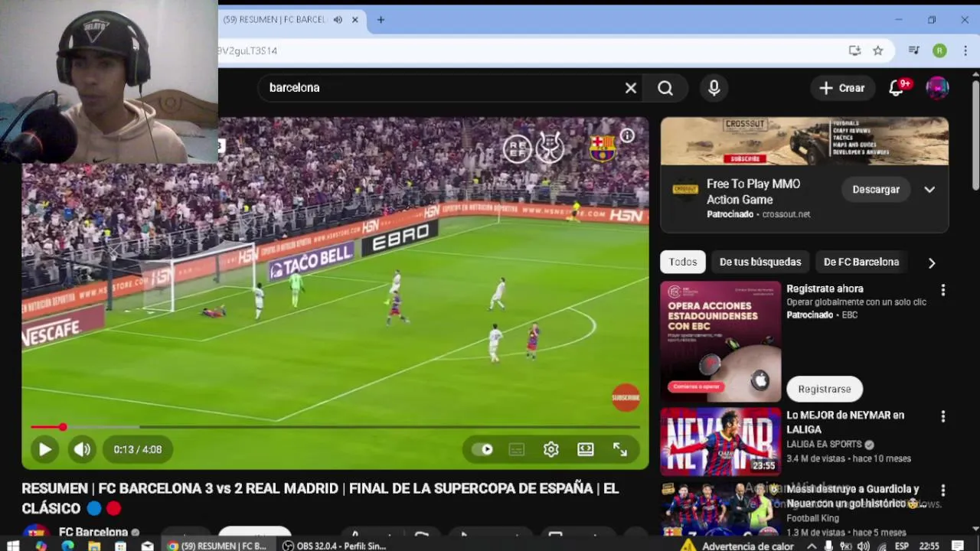This screenshot has width=980, height=551.
Task: Open the LALIGA EA SPORTS channel name
Action: pyautogui.click(x=824, y=444)
